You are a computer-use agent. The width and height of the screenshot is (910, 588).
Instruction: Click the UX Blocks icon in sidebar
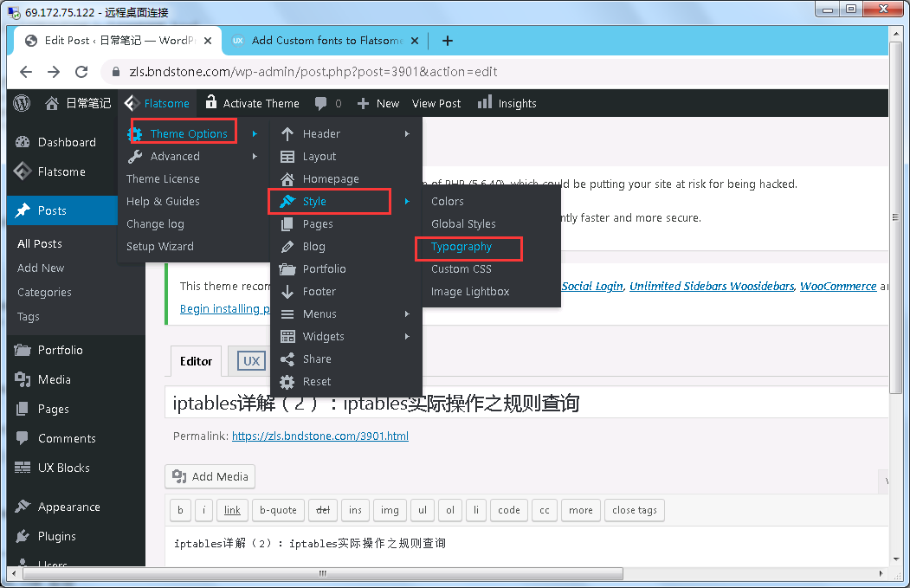pos(23,468)
